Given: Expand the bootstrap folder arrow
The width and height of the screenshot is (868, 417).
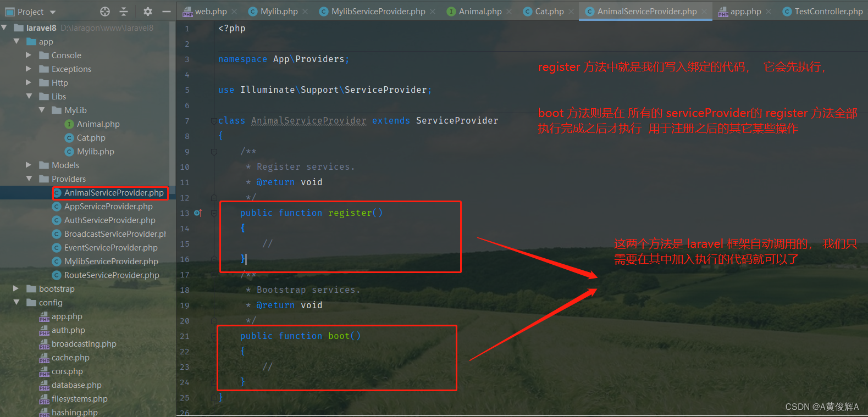Looking at the screenshot, I should click(x=16, y=288).
